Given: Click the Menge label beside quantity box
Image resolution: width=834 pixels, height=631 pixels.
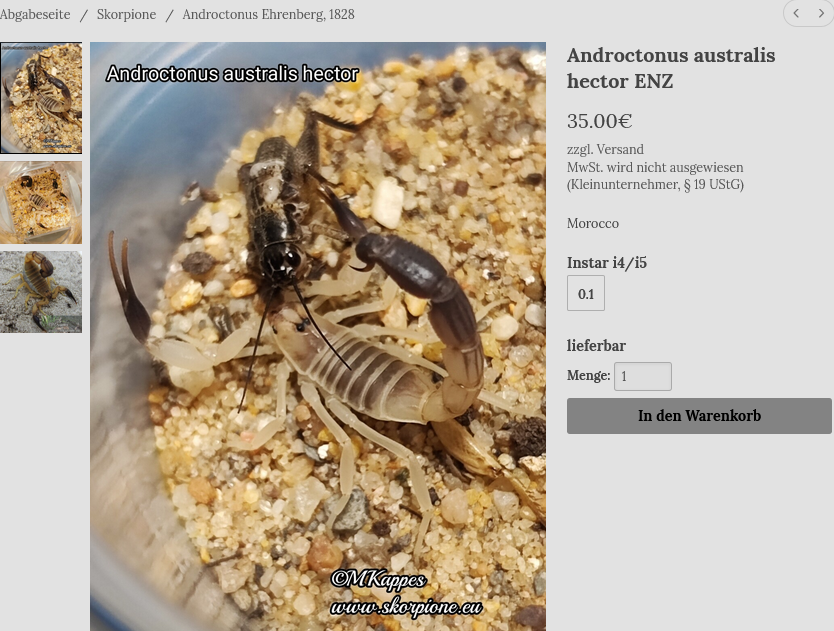Looking at the screenshot, I should coord(588,375).
